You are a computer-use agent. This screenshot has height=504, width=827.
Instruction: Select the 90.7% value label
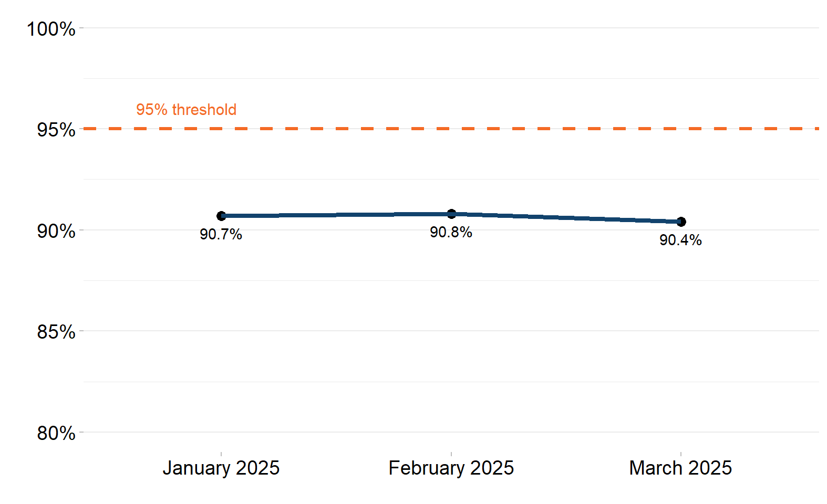(221, 234)
